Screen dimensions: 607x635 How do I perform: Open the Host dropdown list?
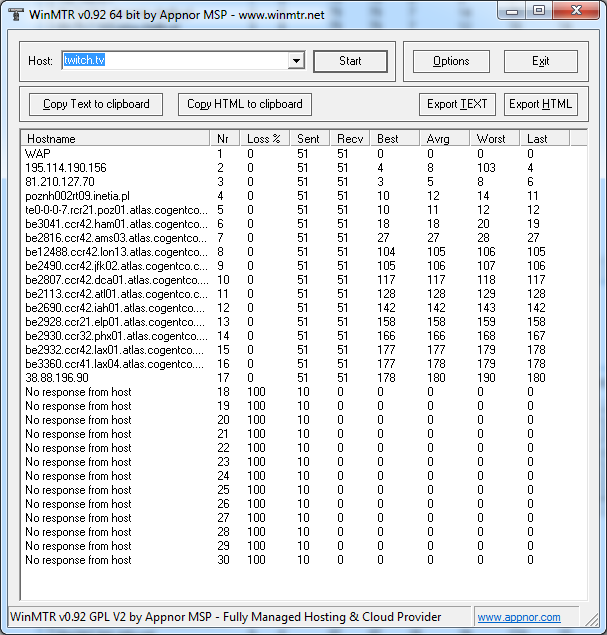click(x=296, y=61)
